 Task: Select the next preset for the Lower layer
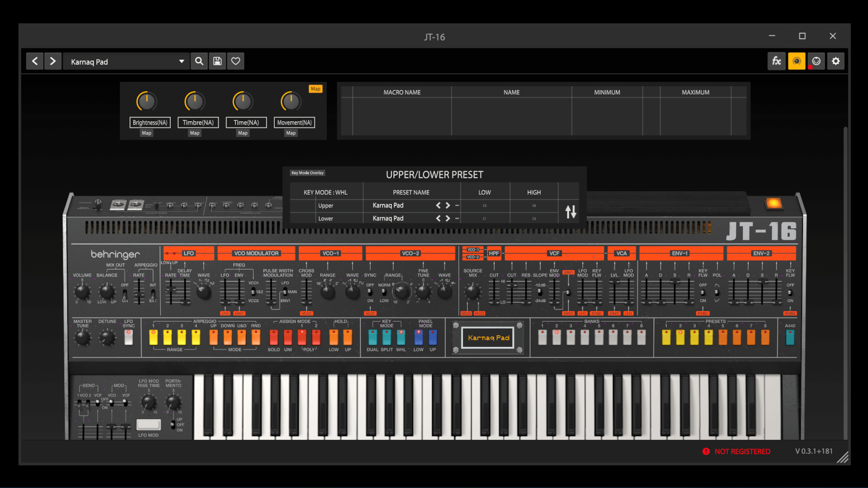pos(448,218)
